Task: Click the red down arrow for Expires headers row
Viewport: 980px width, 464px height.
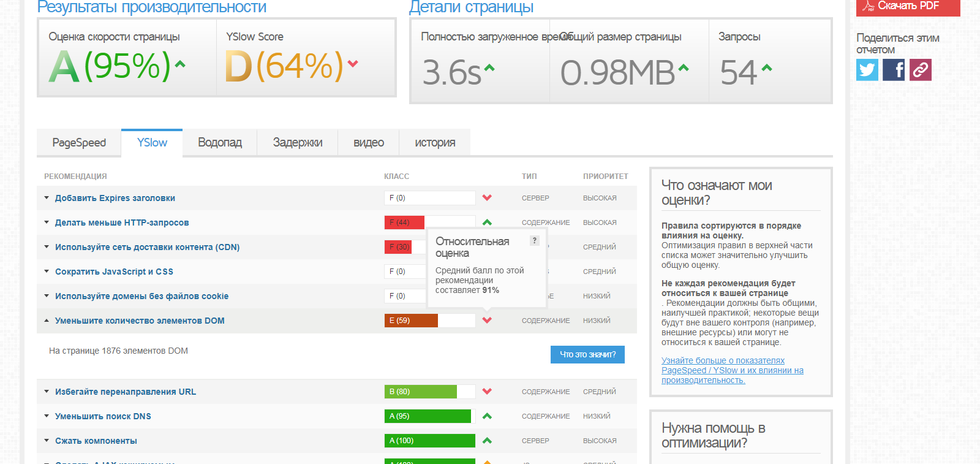Action: (x=487, y=198)
